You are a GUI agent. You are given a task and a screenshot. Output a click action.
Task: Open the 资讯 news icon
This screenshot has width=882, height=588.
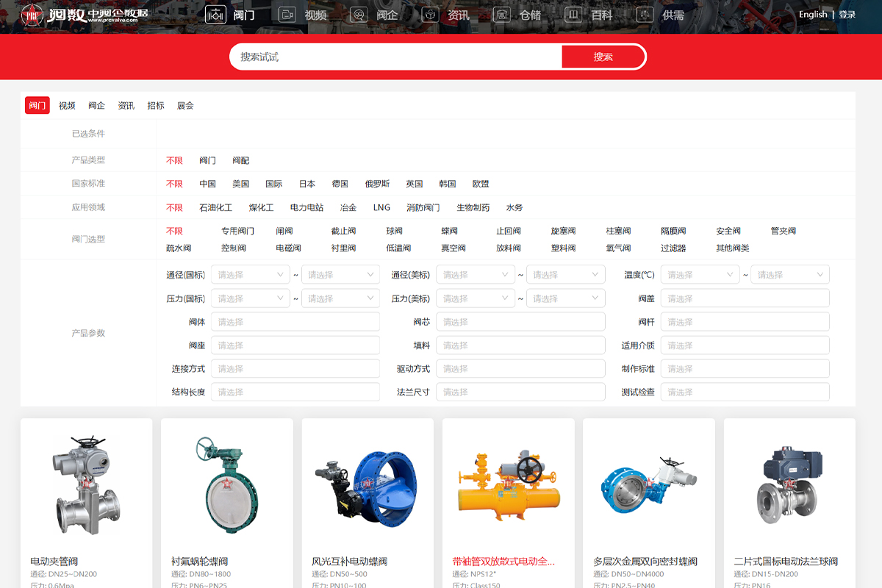[430, 15]
